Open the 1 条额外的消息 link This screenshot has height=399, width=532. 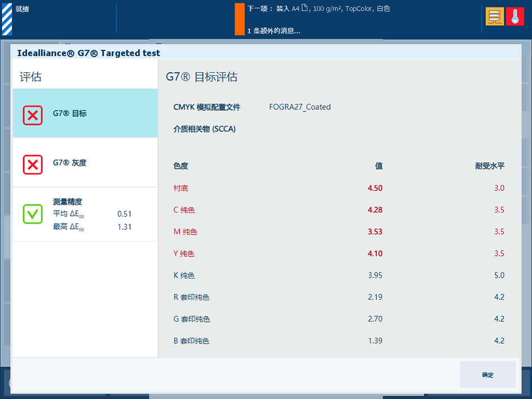(x=273, y=31)
